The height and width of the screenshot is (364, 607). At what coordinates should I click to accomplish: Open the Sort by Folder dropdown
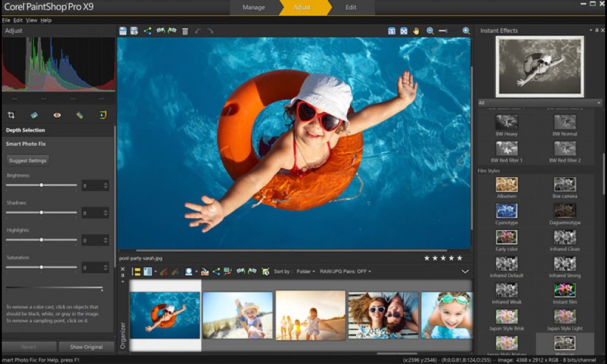click(306, 272)
